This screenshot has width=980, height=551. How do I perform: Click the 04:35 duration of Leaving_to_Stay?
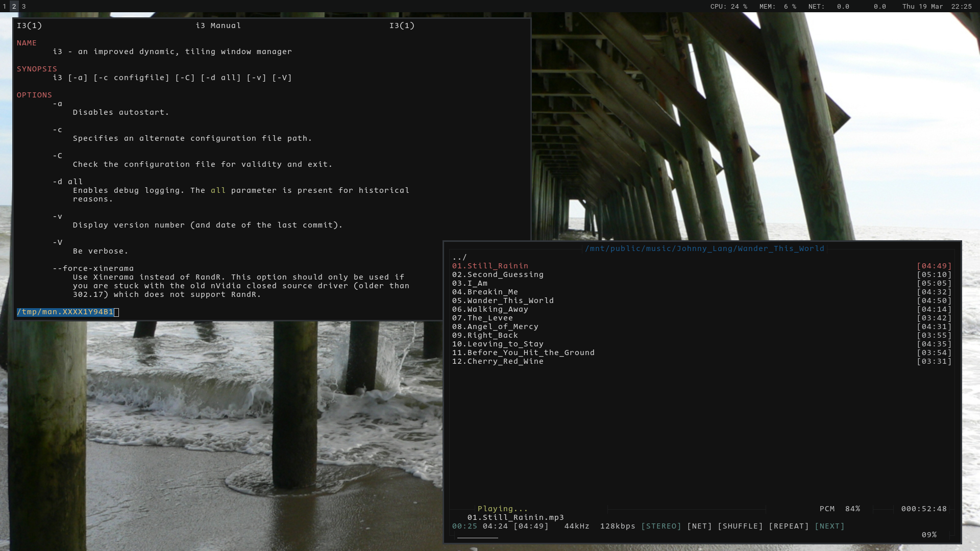(934, 344)
